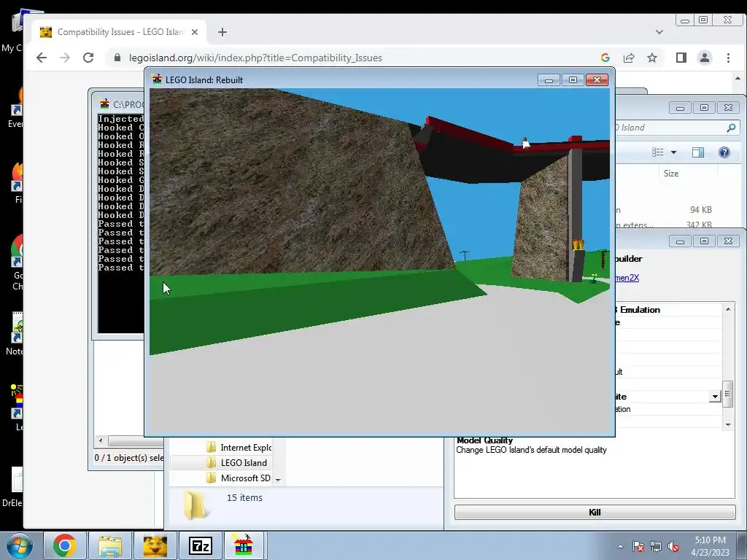The height and width of the screenshot is (560, 747).
Task: Open men2X link in Rebuilder
Action: pyautogui.click(x=627, y=278)
